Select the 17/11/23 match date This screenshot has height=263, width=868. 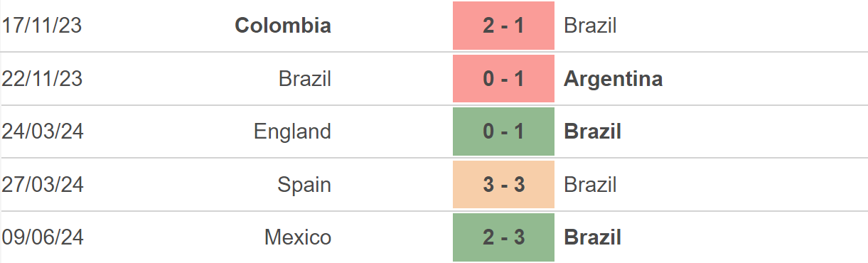pyautogui.click(x=42, y=26)
